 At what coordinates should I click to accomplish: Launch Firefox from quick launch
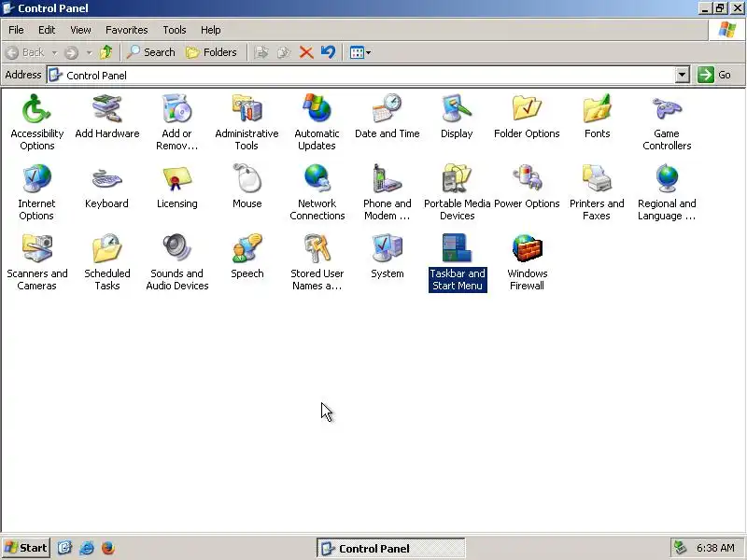[108, 548]
